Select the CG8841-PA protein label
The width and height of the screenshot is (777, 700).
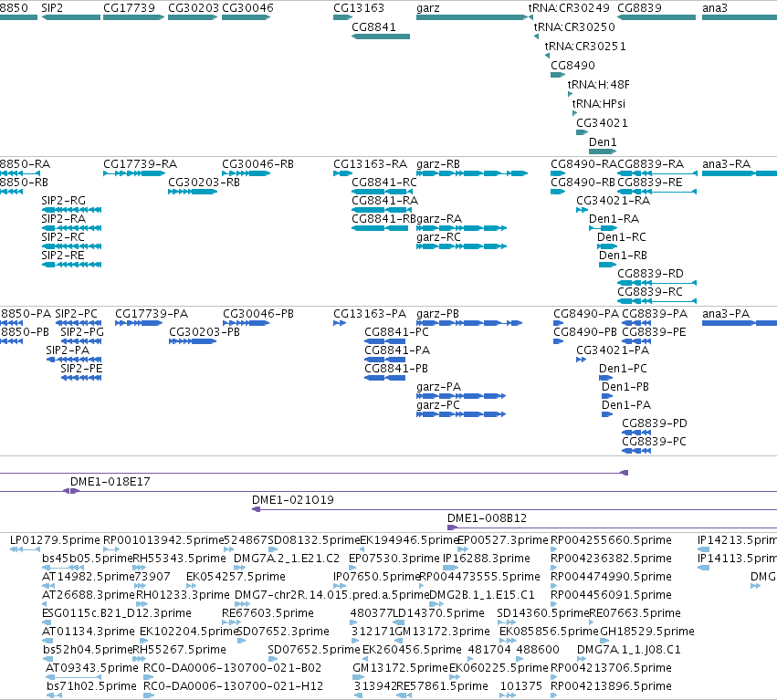tap(397, 350)
